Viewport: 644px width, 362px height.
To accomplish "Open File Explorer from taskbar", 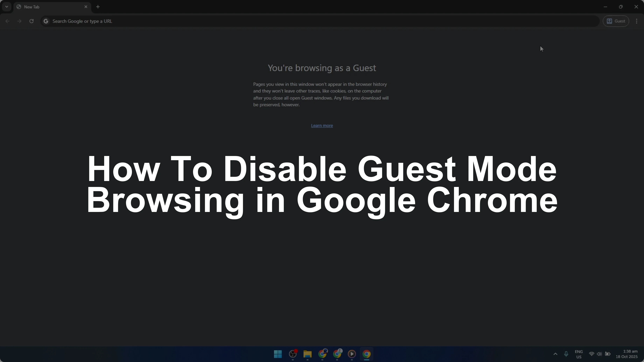I will [307, 354].
